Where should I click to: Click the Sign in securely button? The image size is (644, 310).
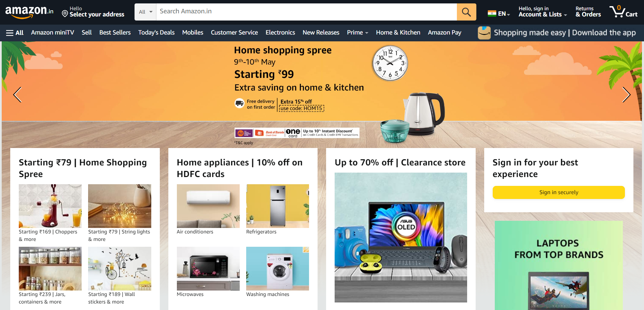(x=559, y=192)
